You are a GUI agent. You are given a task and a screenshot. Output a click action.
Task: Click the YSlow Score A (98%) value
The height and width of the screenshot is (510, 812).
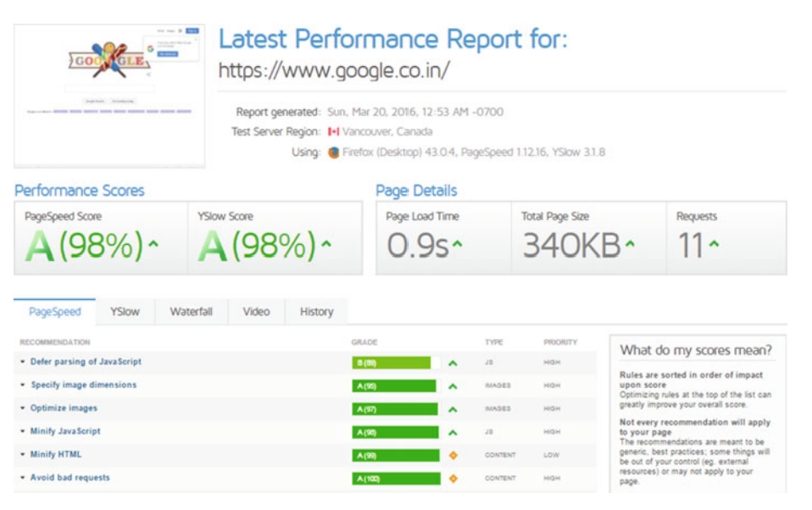[258, 246]
